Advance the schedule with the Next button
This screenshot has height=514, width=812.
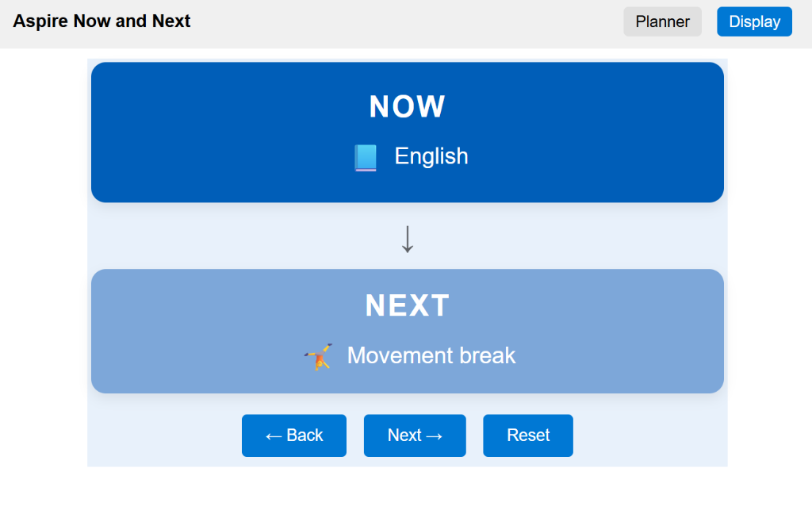click(415, 435)
